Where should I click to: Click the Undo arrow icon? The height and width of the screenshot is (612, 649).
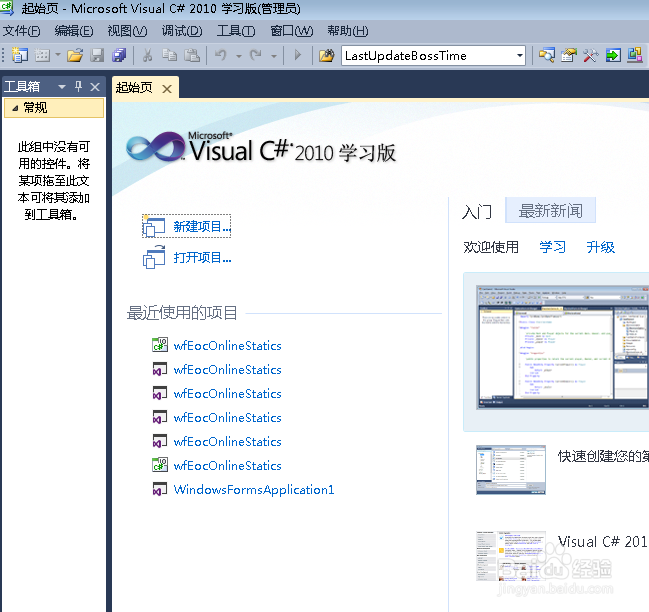coord(221,55)
